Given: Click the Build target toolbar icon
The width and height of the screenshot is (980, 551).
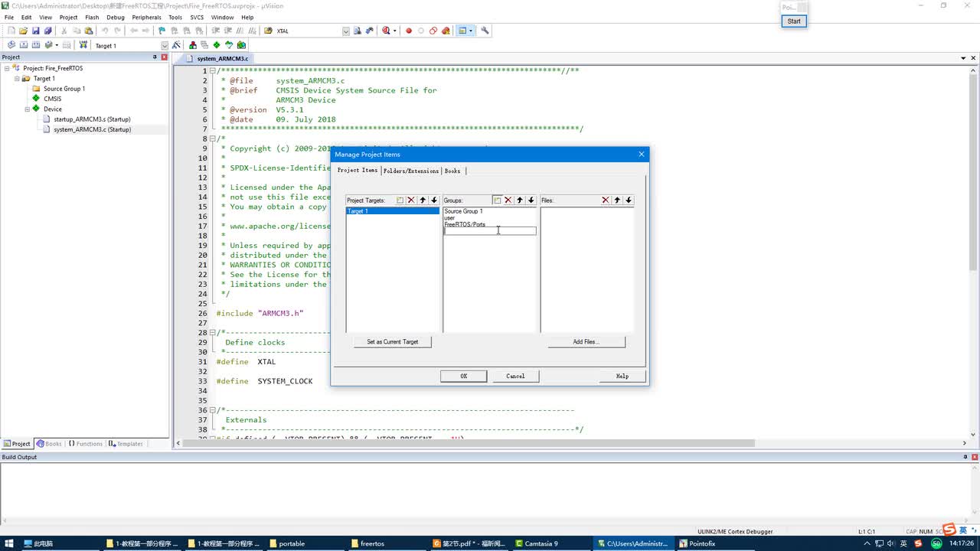Looking at the screenshot, I should click(23, 45).
